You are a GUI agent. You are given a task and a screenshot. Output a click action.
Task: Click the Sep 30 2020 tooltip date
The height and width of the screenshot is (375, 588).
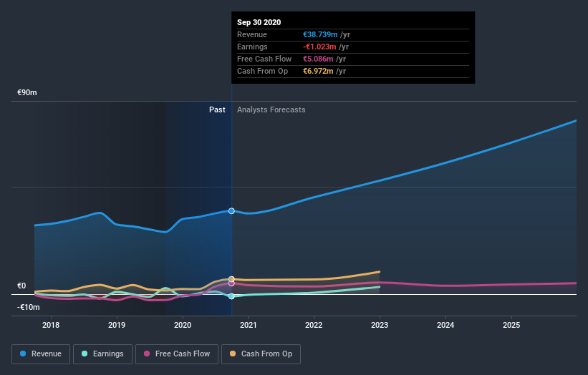tap(259, 22)
